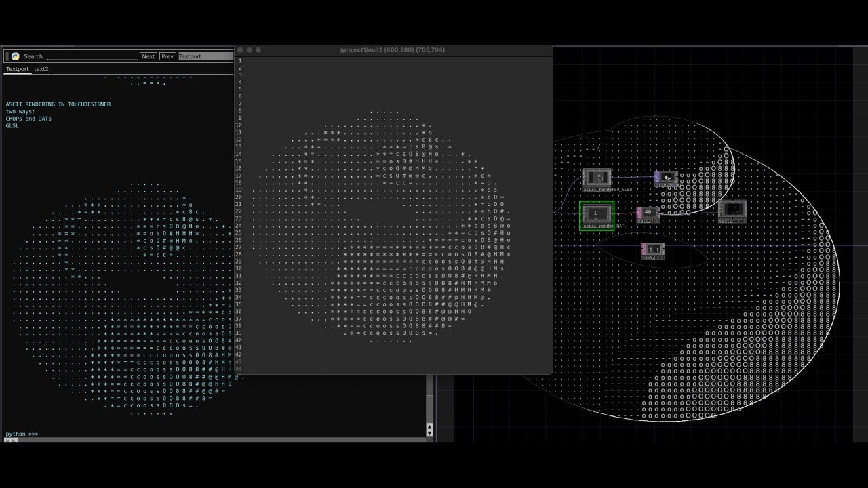Screen dimensions: 868x488
Task: Select the text1 node
Action: [732, 211]
